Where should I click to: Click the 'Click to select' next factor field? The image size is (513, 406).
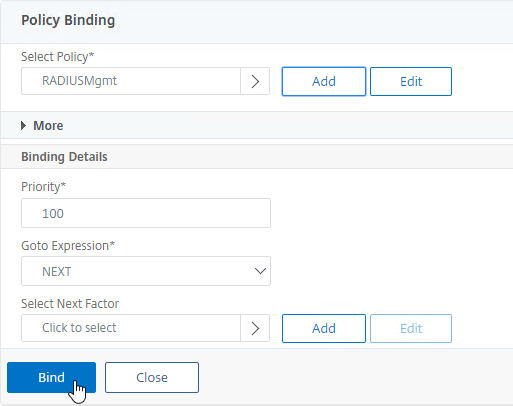point(131,328)
